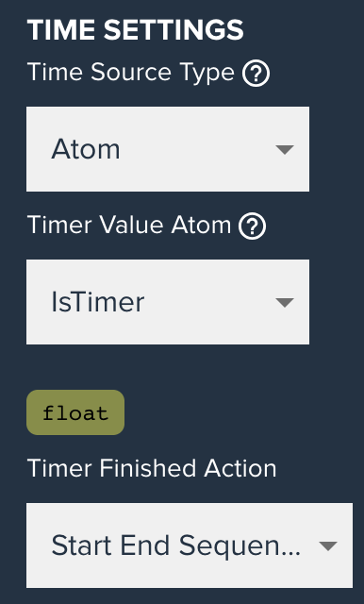Image resolution: width=364 pixels, height=604 pixels.
Task: Click the Atom text in the dropdown
Action: pos(86,149)
